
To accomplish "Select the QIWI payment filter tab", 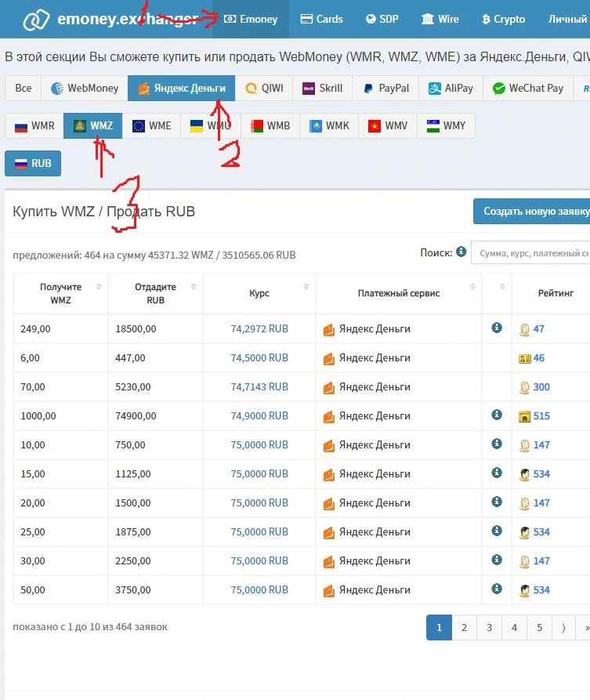I will pyautogui.click(x=264, y=89).
